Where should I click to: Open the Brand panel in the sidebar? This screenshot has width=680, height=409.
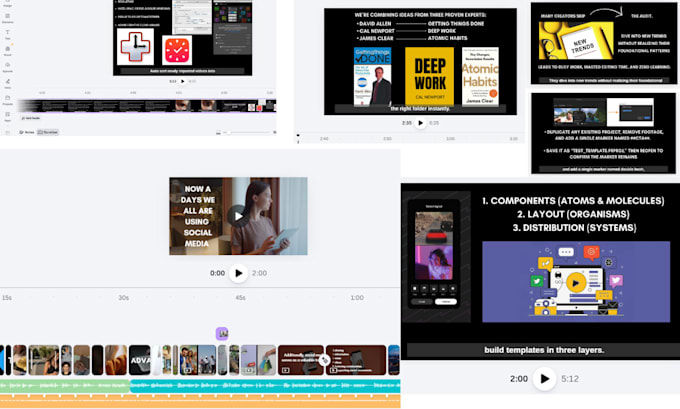pos(8,51)
